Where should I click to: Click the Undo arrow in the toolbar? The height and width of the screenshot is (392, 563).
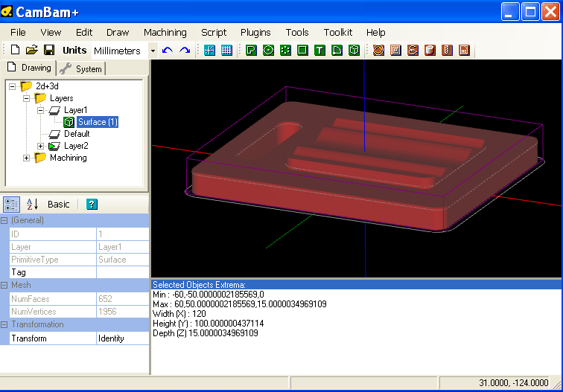pos(168,50)
